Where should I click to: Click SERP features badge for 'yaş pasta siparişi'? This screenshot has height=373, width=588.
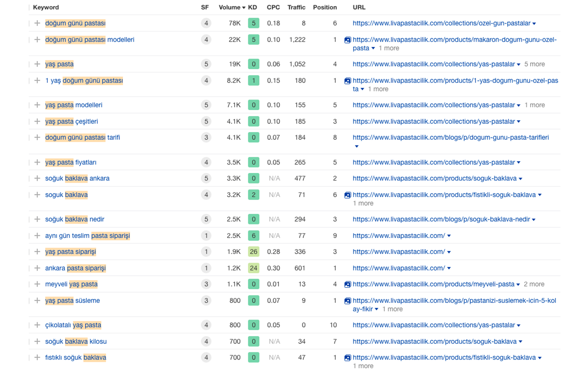tap(206, 252)
